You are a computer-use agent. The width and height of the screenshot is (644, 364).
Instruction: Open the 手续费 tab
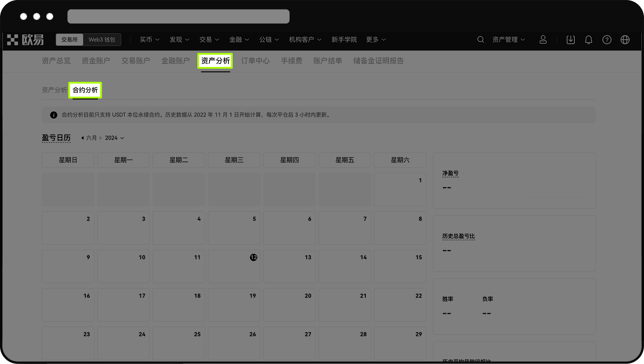point(291,60)
